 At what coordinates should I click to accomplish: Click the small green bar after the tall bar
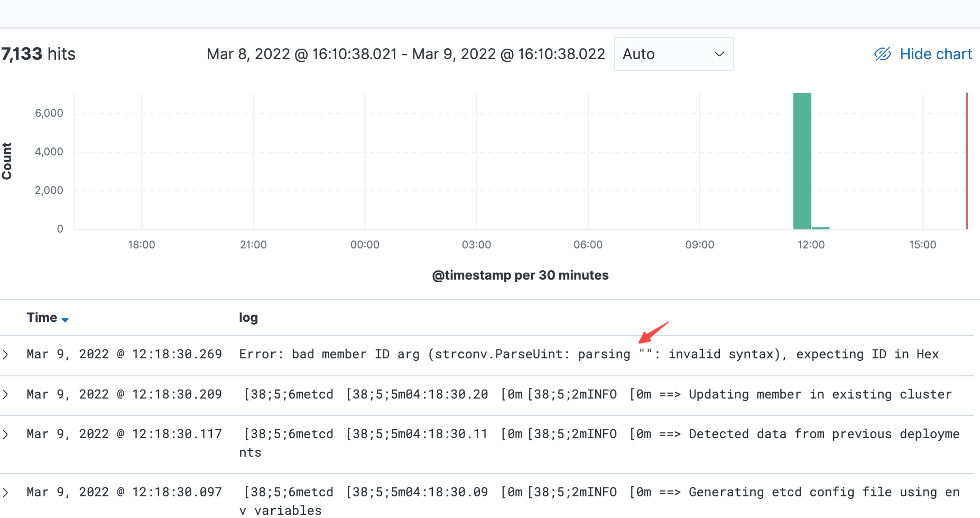[x=820, y=227]
